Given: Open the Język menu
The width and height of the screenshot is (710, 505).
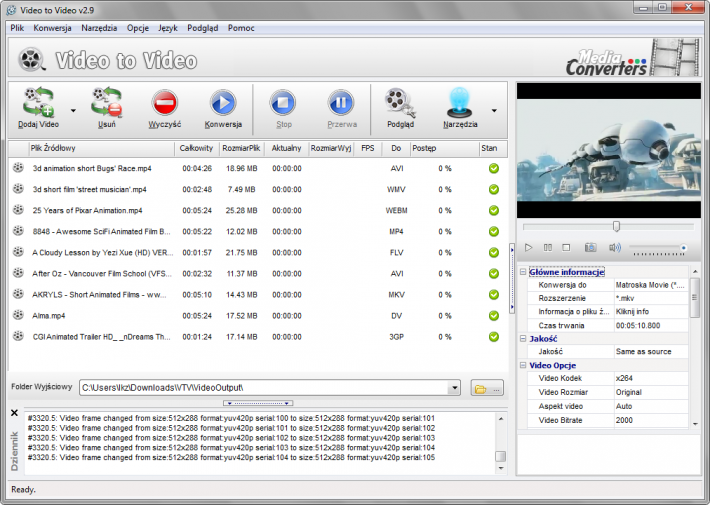Looking at the screenshot, I should 168,28.
